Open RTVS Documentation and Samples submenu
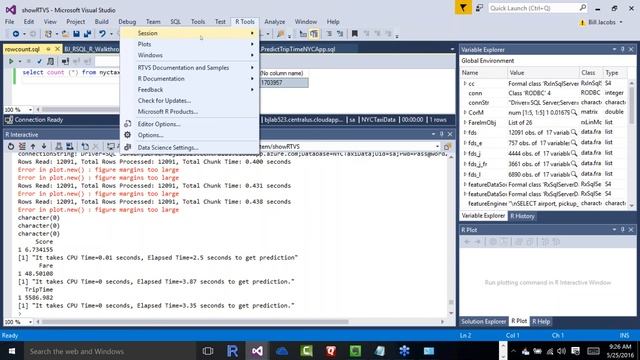Image resolution: width=640 pixels, height=360 pixels. pyautogui.click(x=189, y=68)
